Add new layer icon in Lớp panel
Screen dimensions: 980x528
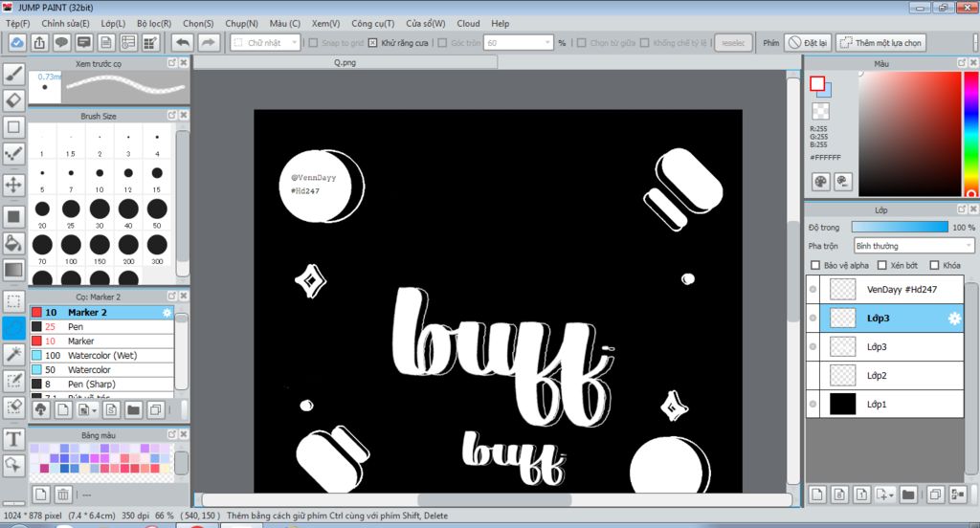817,495
